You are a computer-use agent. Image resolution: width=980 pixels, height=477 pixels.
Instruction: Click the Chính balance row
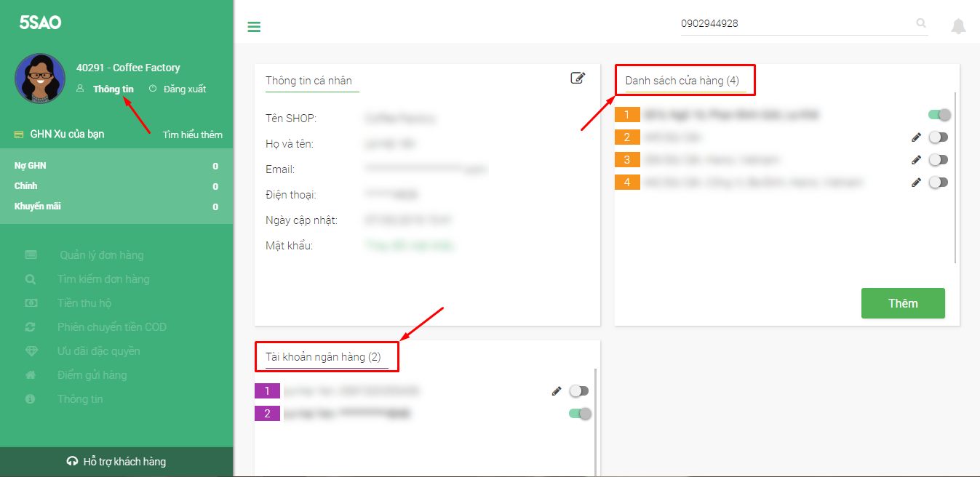(x=116, y=186)
